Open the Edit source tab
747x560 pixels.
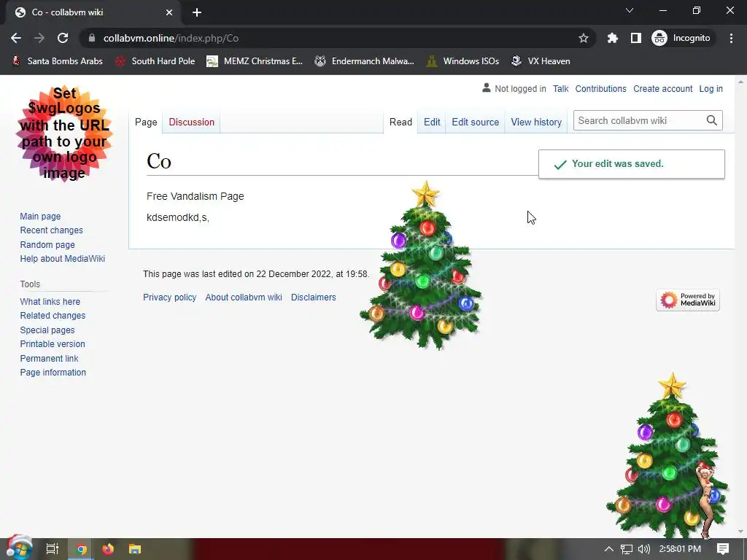475,122
